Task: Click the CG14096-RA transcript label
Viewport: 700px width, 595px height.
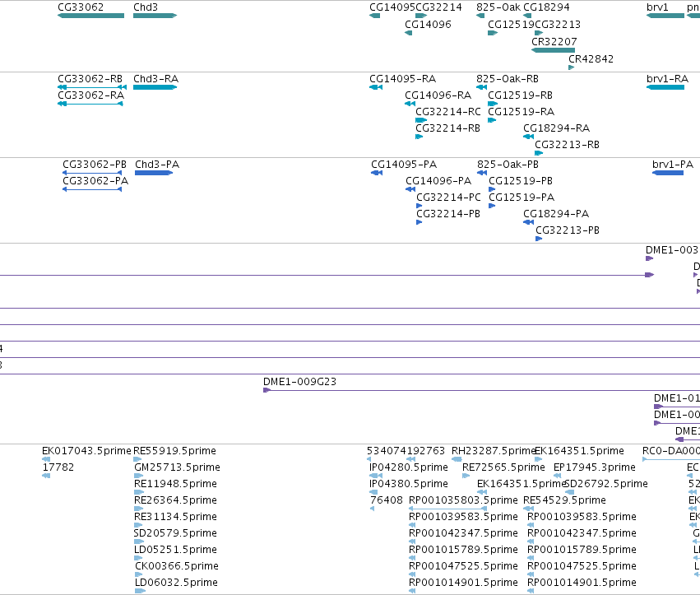Action: point(438,95)
